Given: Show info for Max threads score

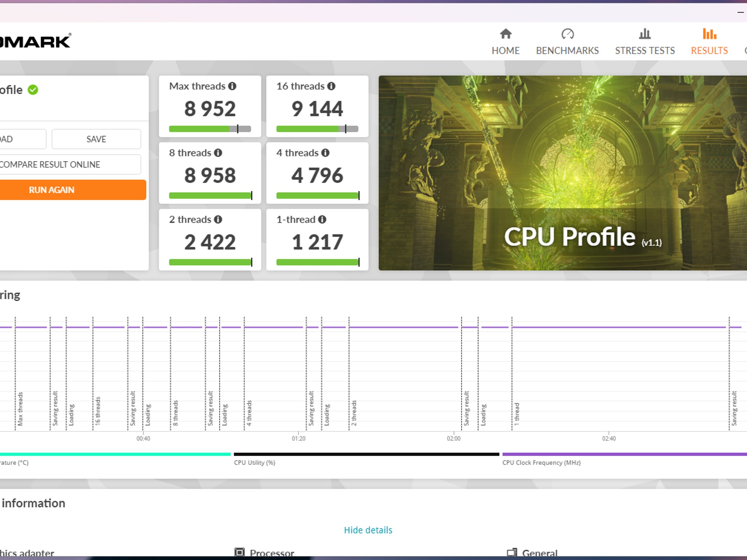Looking at the screenshot, I should [x=232, y=86].
